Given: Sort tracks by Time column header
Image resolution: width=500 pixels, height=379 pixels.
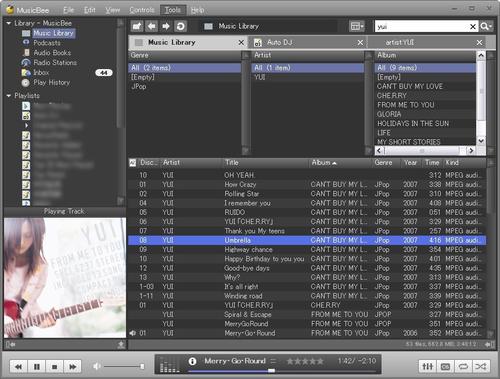Looking at the screenshot, I should point(432,163).
